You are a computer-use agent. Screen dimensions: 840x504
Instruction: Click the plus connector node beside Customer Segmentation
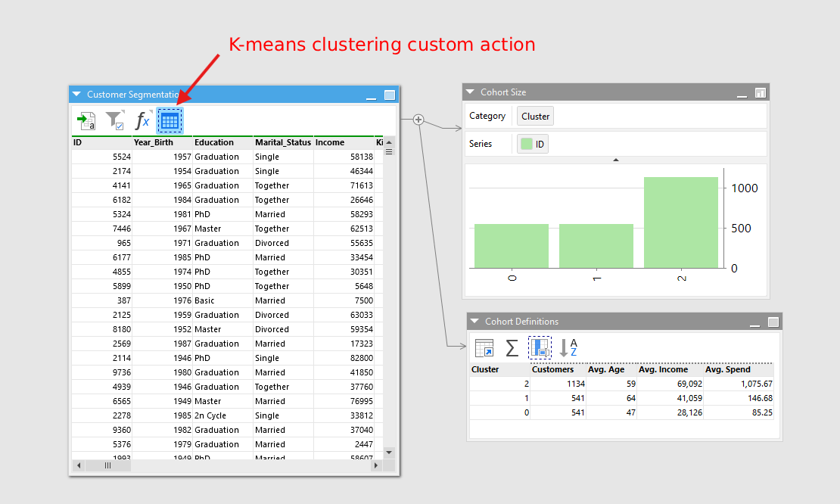coord(418,120)
